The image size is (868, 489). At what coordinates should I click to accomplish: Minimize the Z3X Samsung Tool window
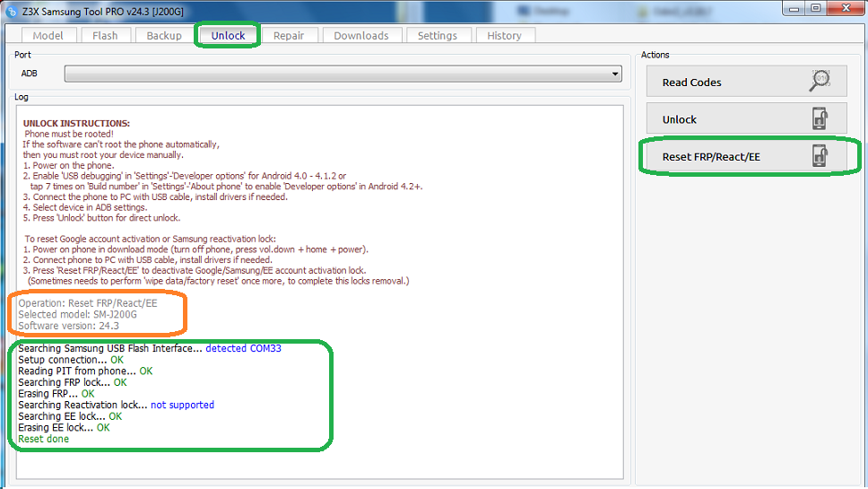point(794,8)
